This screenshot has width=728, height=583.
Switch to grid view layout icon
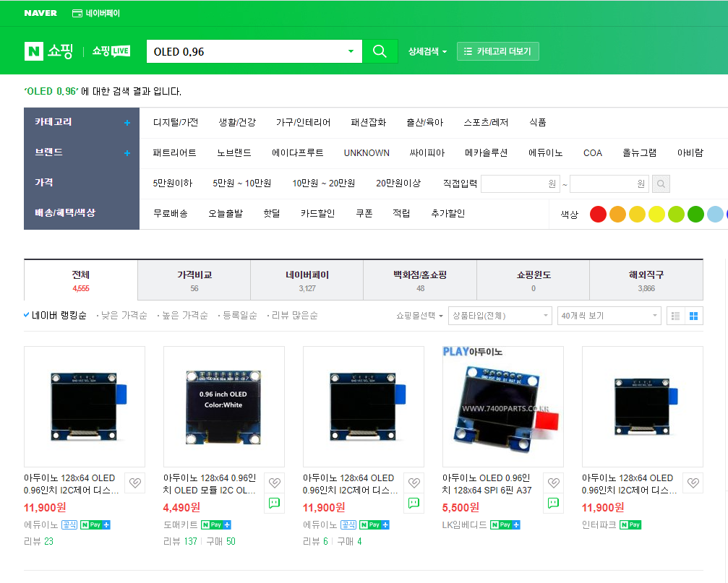693,316
